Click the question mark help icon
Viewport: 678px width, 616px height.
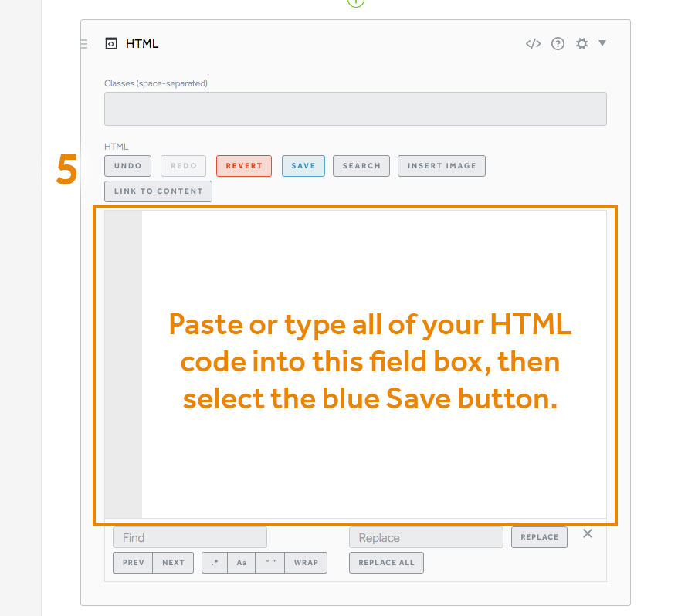click(x=558, y=43)
